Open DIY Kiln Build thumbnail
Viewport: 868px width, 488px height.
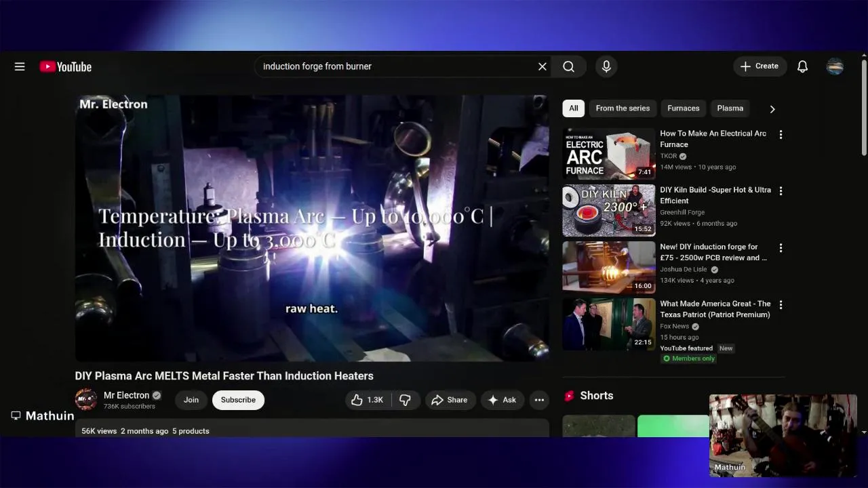click(x=609, y=210)
